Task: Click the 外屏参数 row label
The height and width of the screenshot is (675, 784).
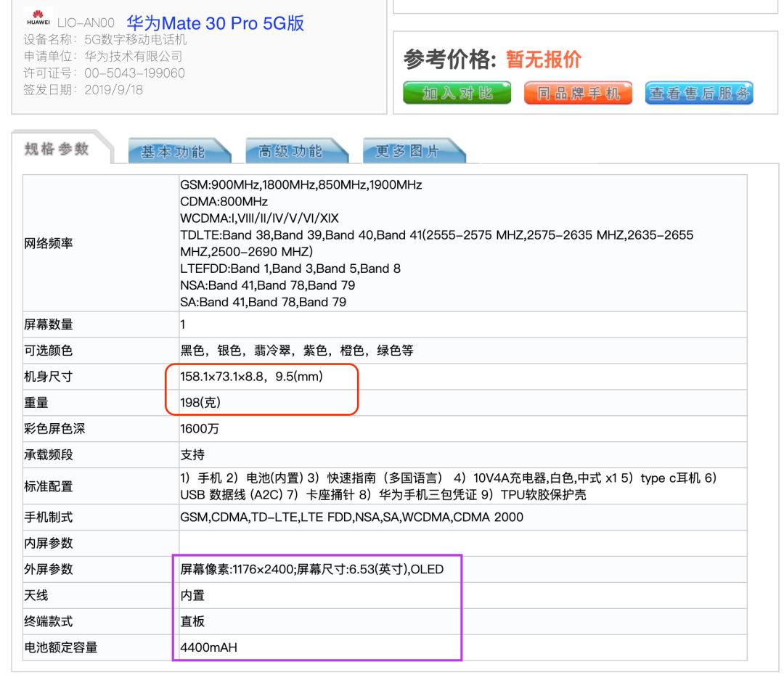Action: 49,569
